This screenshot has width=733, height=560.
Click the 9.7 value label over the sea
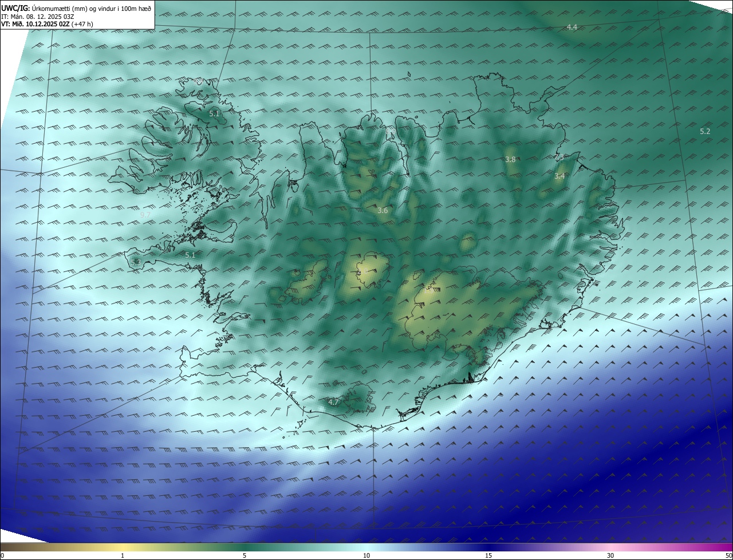(x=145, y=215)
